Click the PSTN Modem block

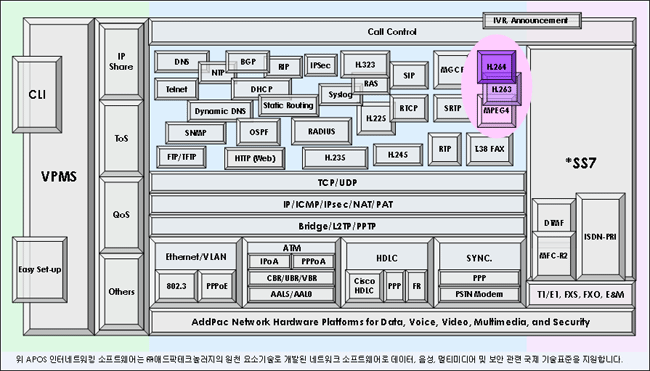(479, 294)
